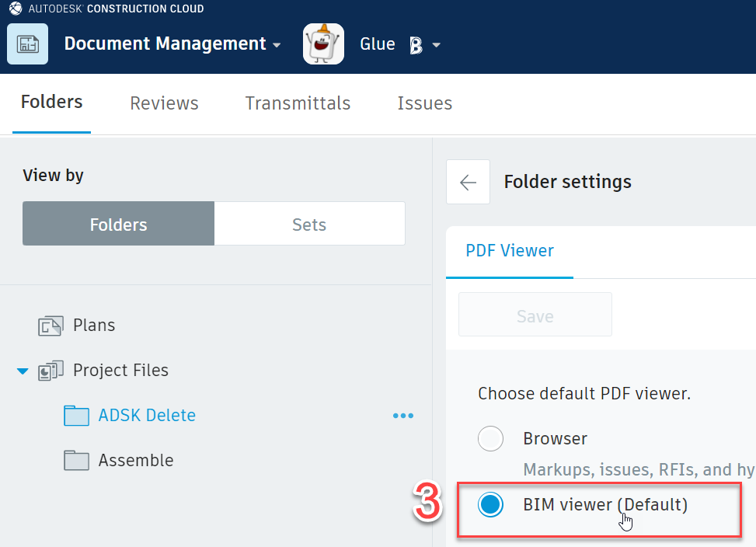Collapse the Project Files tree node
756x547 pixels.
point(22,371)
